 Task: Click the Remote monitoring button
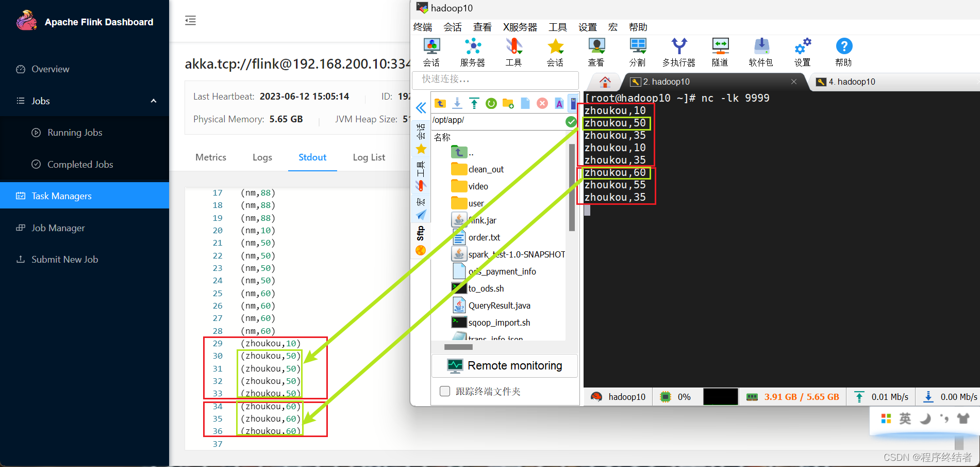(505, 366)
